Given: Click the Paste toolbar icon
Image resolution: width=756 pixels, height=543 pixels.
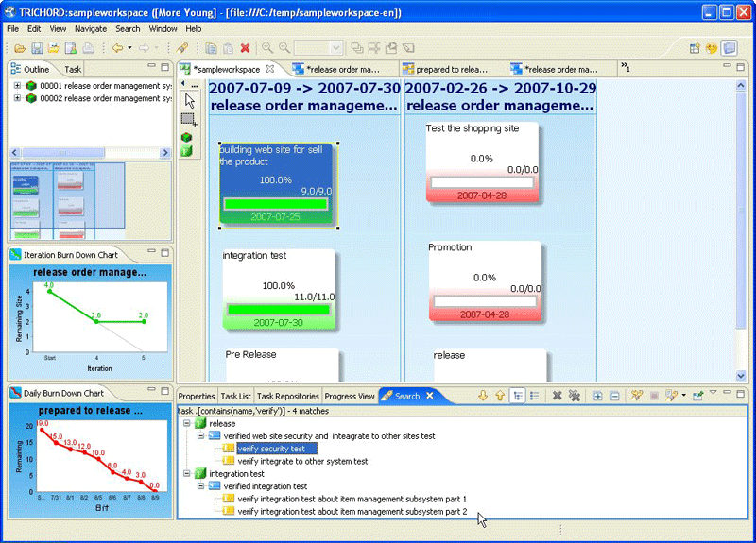Looking at the screenshot, I should coord(228,48).
